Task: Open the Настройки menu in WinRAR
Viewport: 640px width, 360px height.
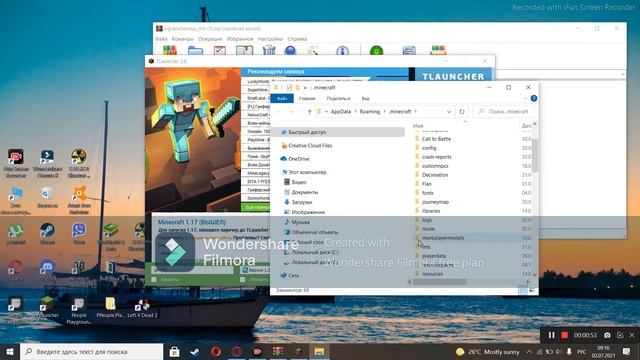Action: coord(270,39)
